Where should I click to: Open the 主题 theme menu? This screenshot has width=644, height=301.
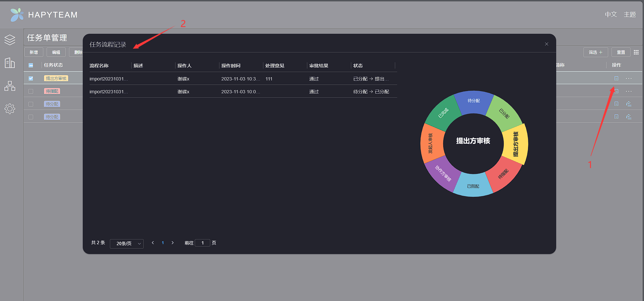(630, 15)
